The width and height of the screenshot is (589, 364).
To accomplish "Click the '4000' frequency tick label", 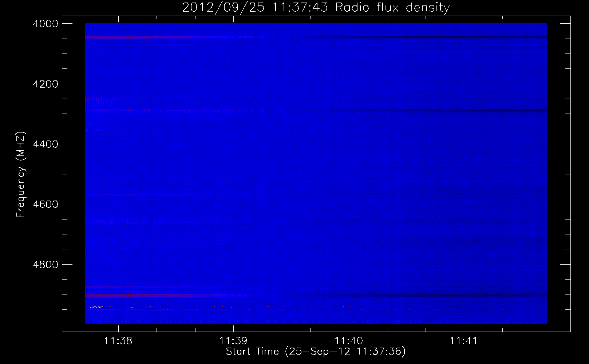I will (46, 24).
